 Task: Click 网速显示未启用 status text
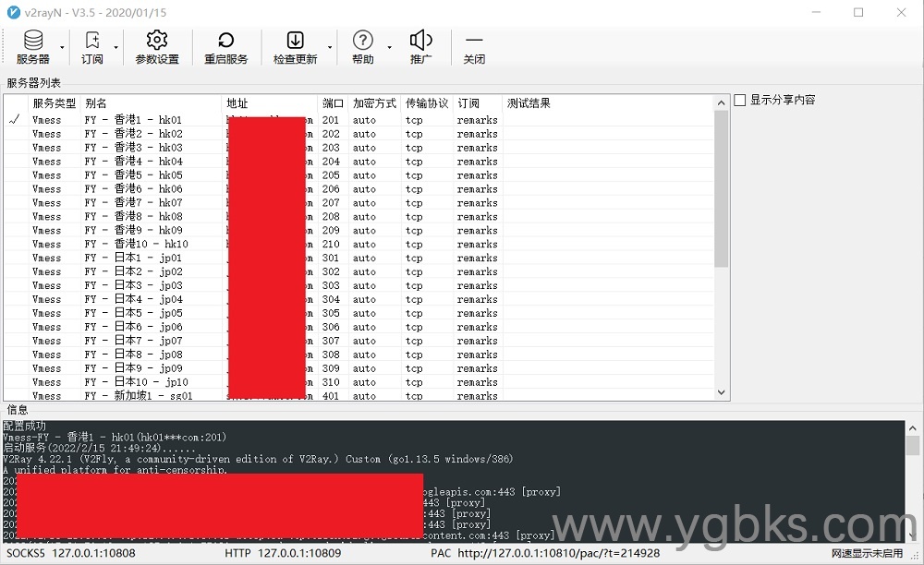click(x=867, y=553)
